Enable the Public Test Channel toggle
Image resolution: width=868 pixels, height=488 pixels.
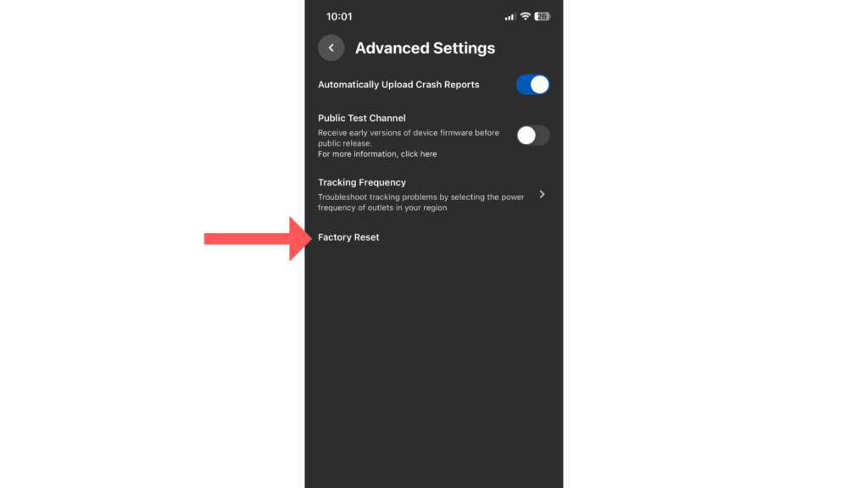[x=532, y=136]
